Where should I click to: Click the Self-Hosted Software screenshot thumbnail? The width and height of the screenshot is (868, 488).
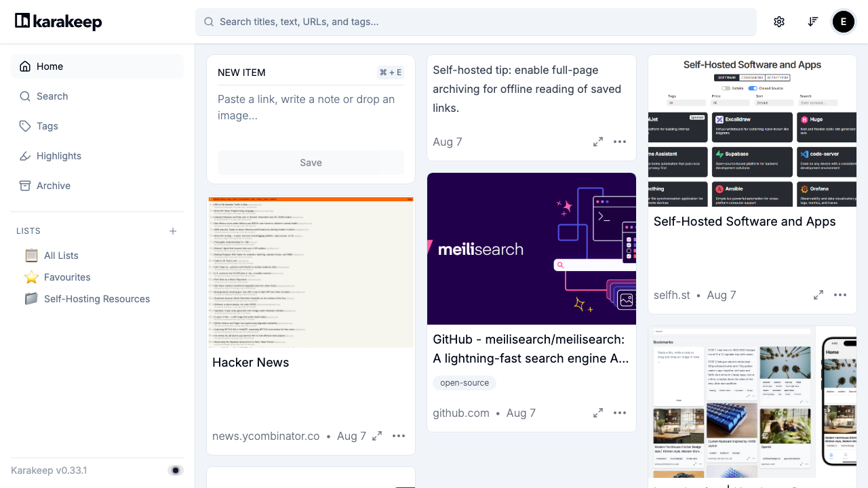click(x=752, y=131)
